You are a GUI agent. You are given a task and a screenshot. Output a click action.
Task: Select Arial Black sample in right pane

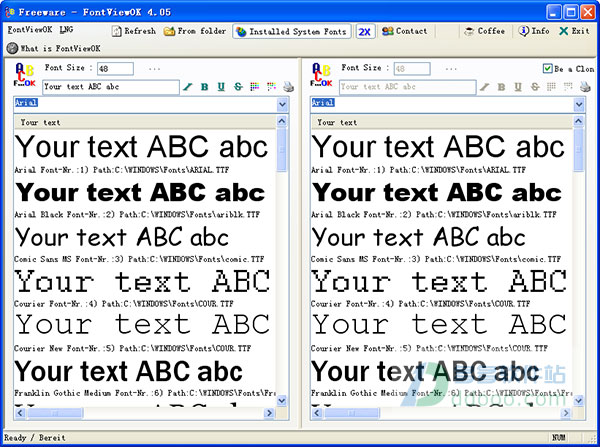click(437, 192)
